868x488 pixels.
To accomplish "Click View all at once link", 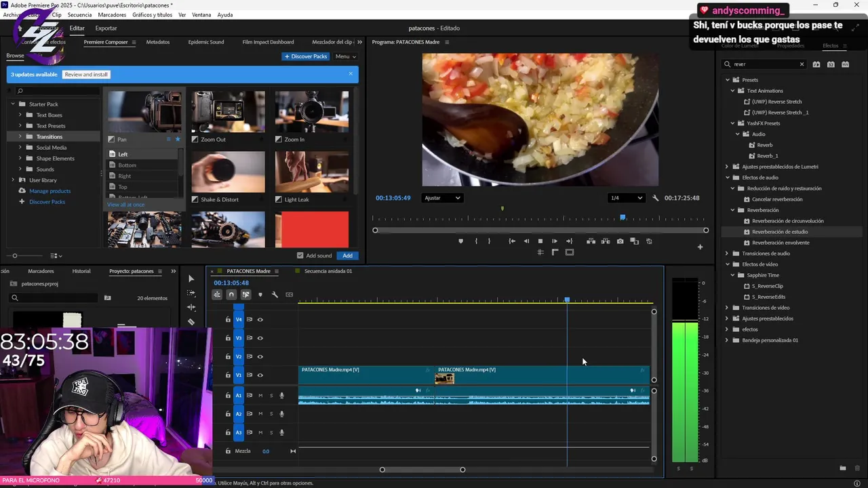I will click(x=125, y=205).
